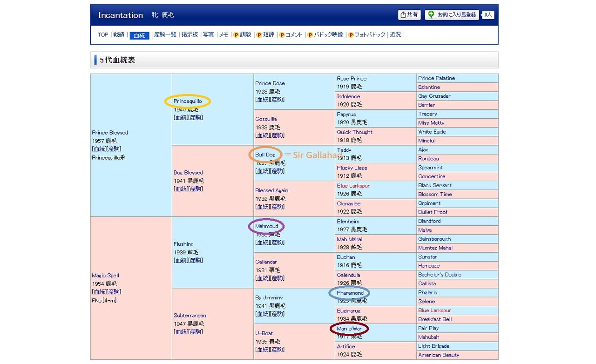The height and width of the screenshot is (364, 596).
Task: Click the 血統 link under Dog Blessed
Action: 181,189
